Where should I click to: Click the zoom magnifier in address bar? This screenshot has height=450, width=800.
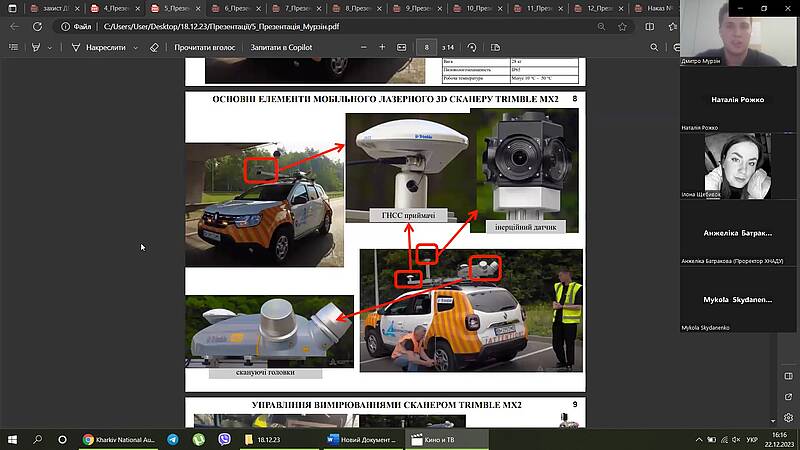[x=602, y=27]
